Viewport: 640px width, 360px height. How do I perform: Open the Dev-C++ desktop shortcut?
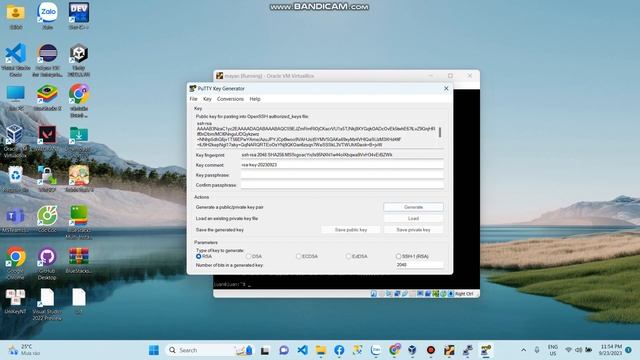(x=79, y=16)
